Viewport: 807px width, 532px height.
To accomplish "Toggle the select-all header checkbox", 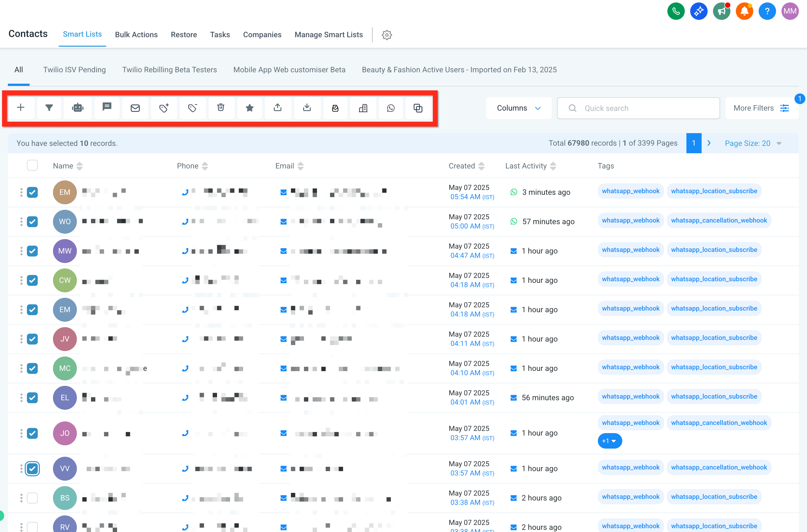I will [32, 165].
